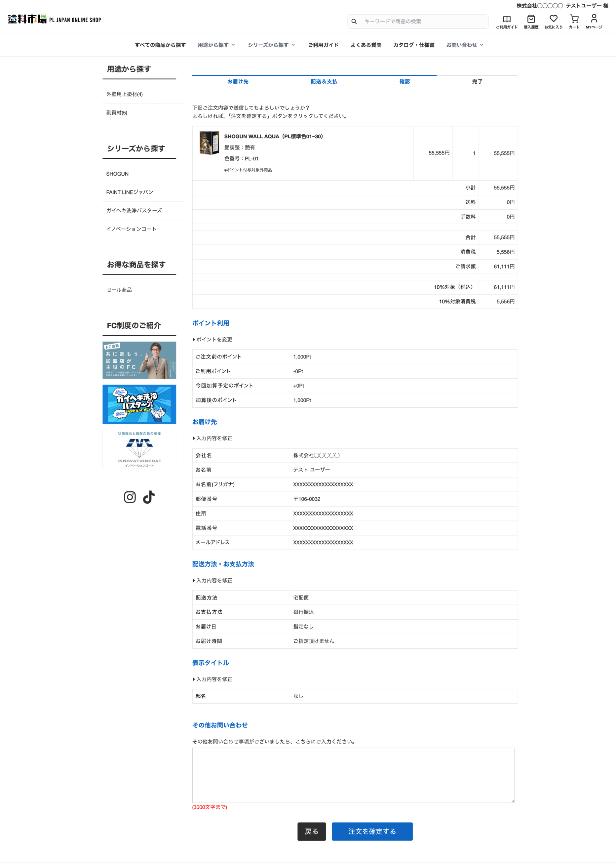The width and height of the screenshot is (616, 863).
Task: Click the search magnifier icon
Action: [x=354, y=21]
